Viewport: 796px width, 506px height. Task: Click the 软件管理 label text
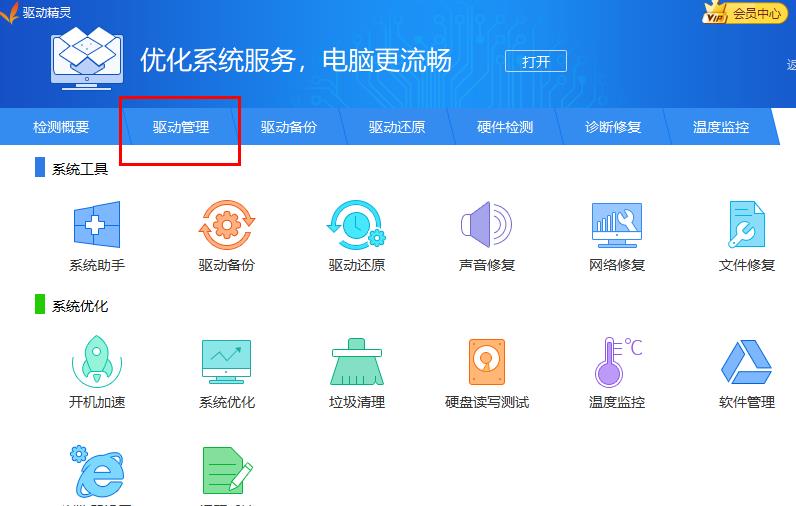(747, 402)
